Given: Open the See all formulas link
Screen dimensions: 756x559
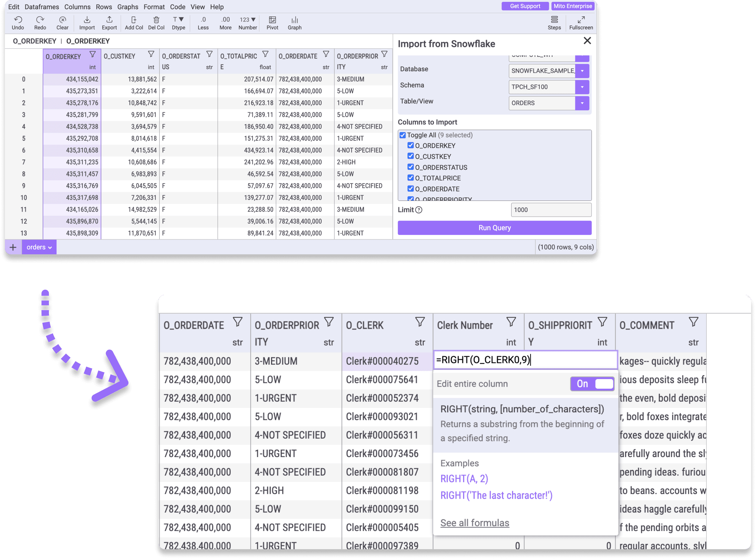Looking at the screenshot, I should point(475,522).
